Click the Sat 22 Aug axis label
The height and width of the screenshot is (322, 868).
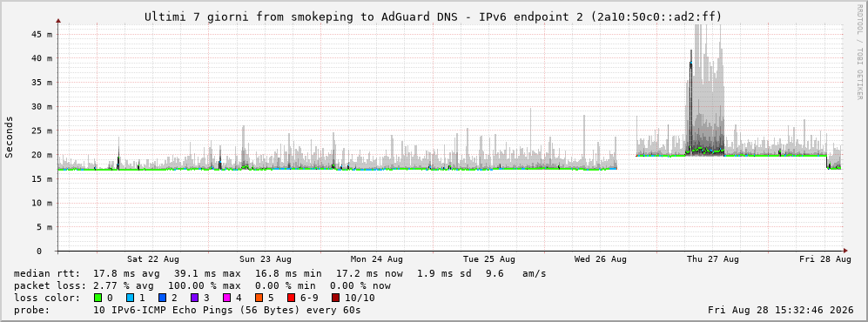point(152,259)
